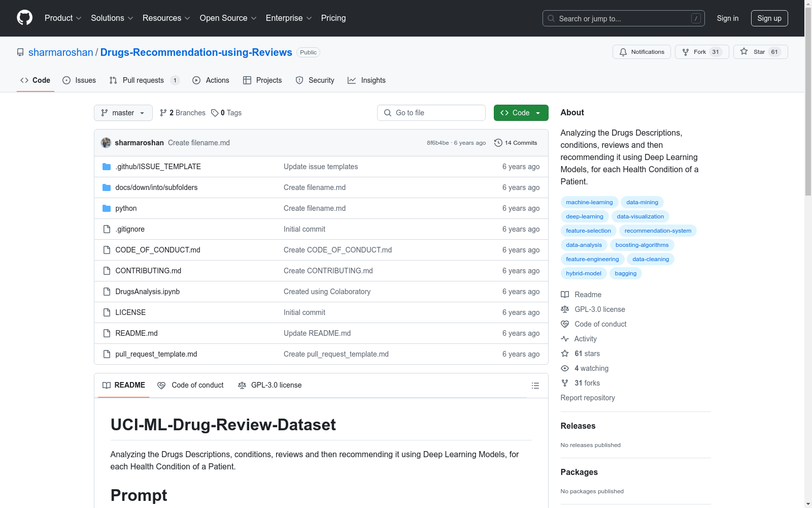Open commit hash 8f6b4be

438,143
